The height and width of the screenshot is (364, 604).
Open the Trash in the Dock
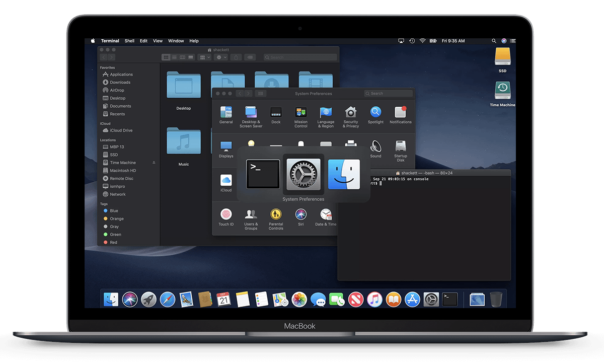[x=496, y=300]
